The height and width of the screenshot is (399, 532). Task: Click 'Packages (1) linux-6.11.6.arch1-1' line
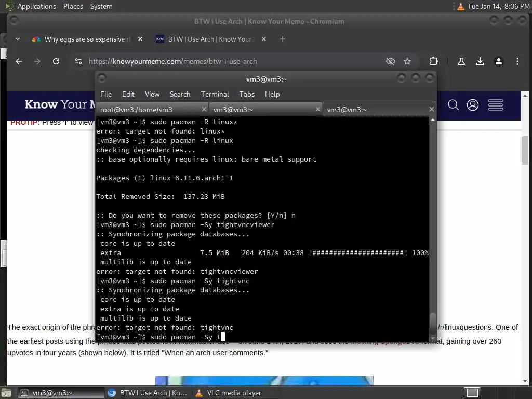(x=165, y=178)
